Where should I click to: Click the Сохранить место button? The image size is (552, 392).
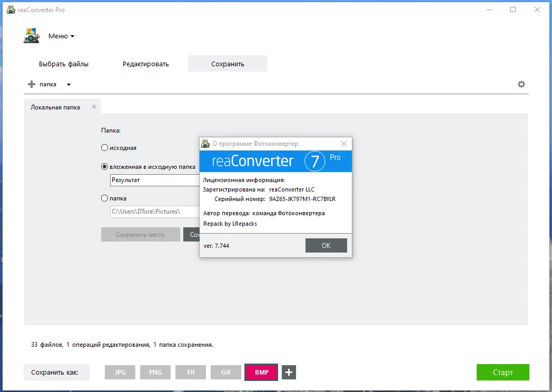coord(141,235)
